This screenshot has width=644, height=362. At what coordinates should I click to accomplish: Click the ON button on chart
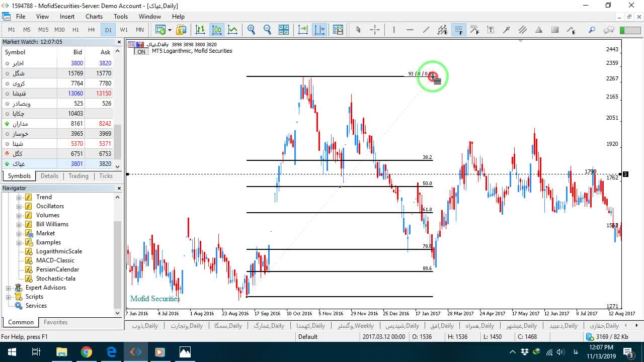141,51
